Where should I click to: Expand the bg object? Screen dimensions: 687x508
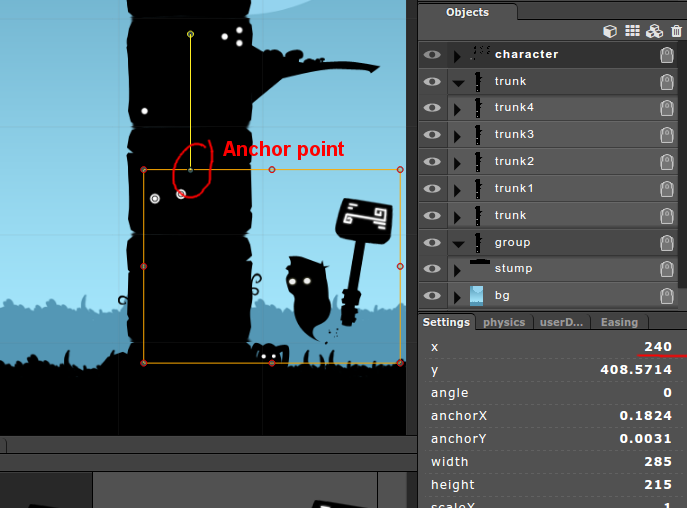457,298
